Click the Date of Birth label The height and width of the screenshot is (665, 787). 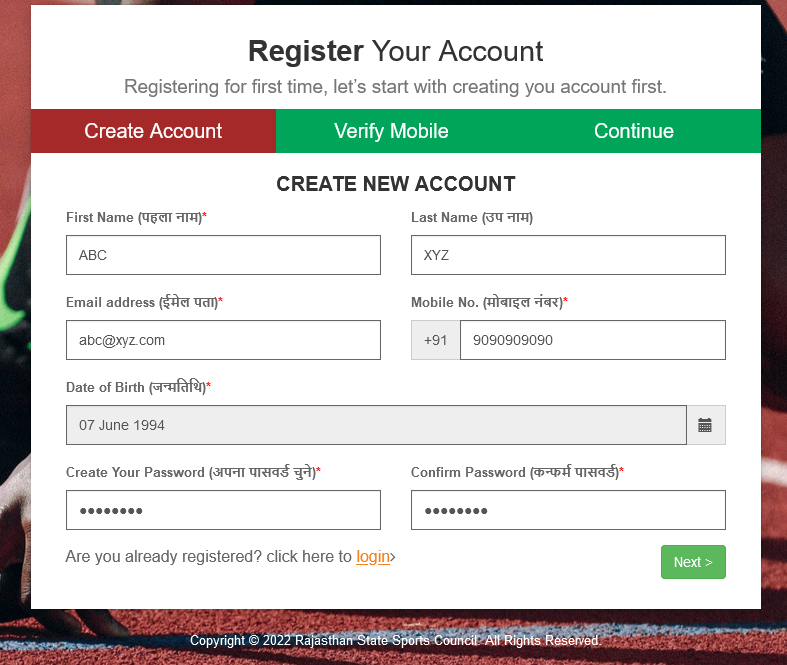tap(137, 387)
